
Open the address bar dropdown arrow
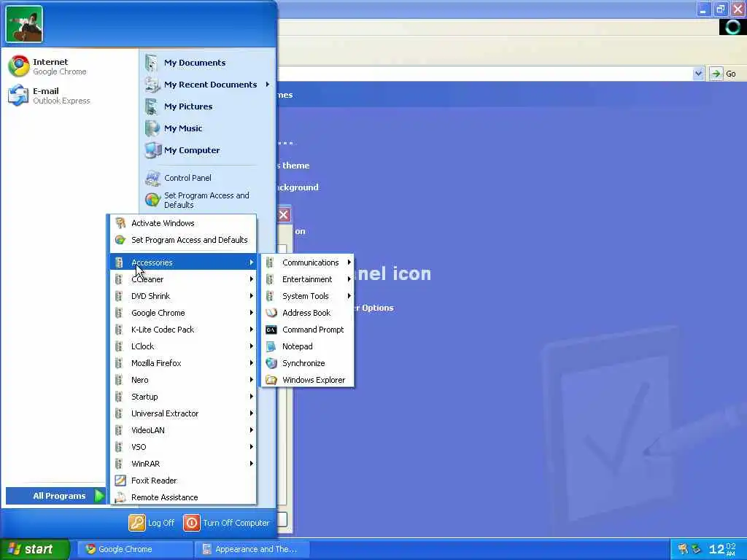point(698,74)
